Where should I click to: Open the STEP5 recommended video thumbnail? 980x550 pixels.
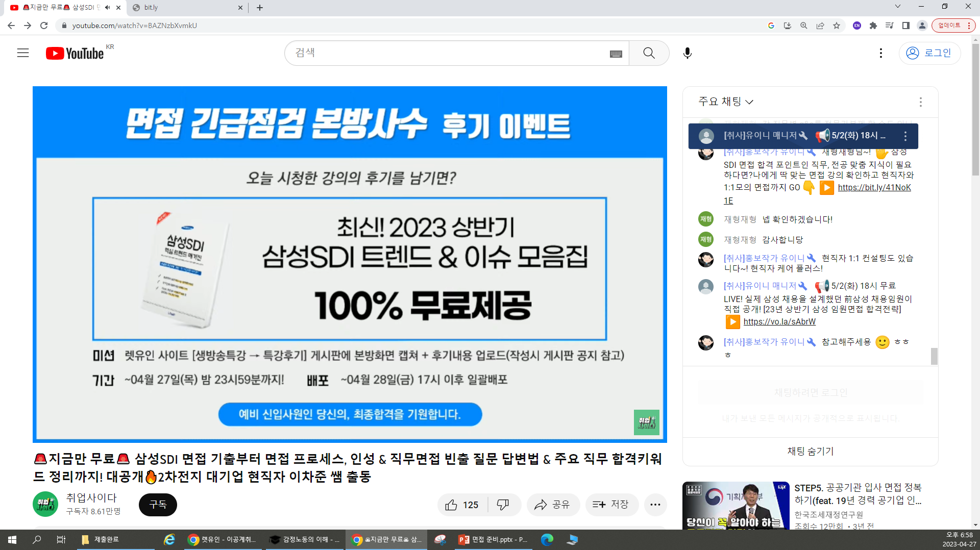736,505
